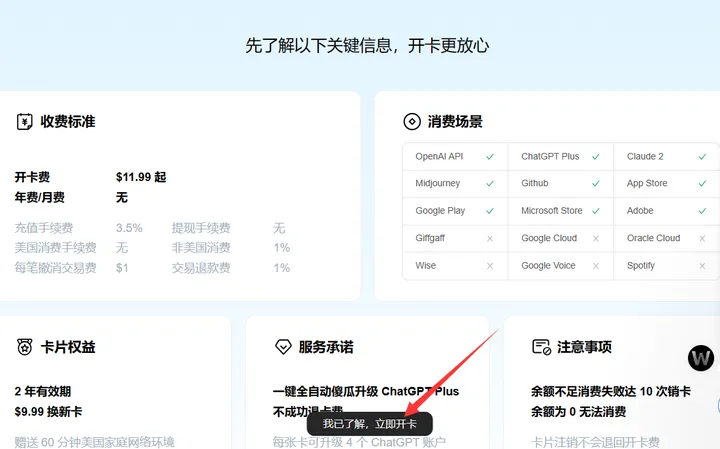Viewport: 720px width, 449px height.
Task: Click the $11.99 起 card fee text
Action: coord(141,177)
